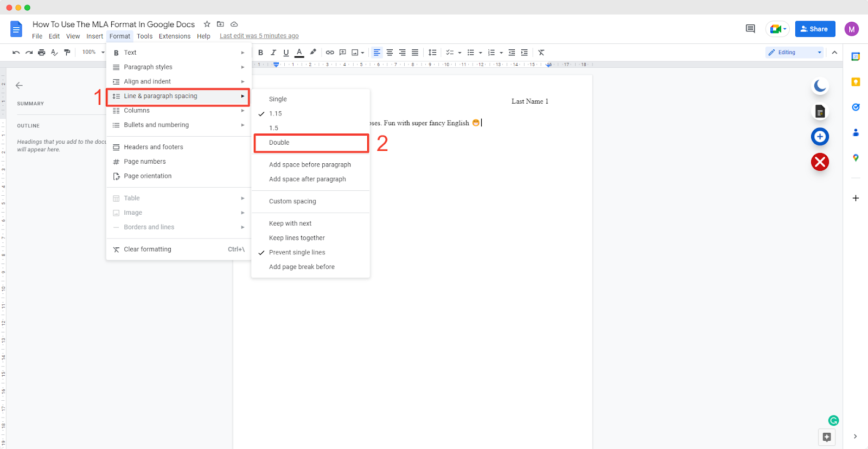Open the bulleted list options arrow

point(481,53)
